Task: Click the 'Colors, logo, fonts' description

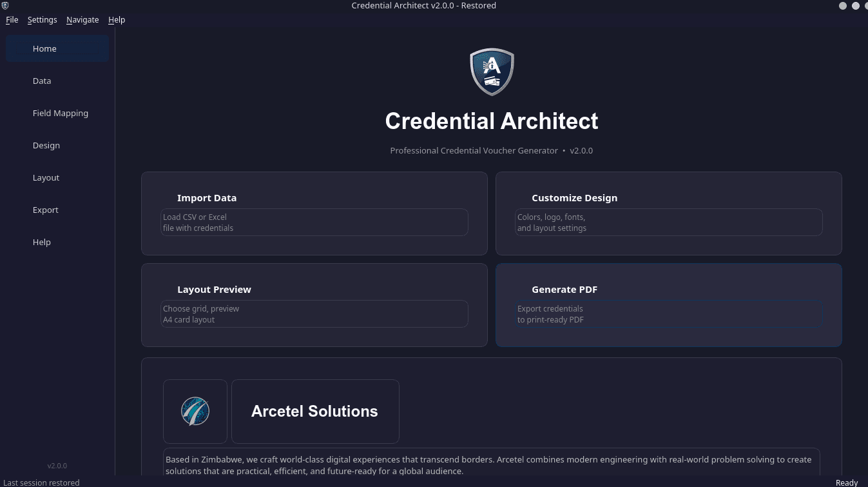Action: click(x=669, y=222)
